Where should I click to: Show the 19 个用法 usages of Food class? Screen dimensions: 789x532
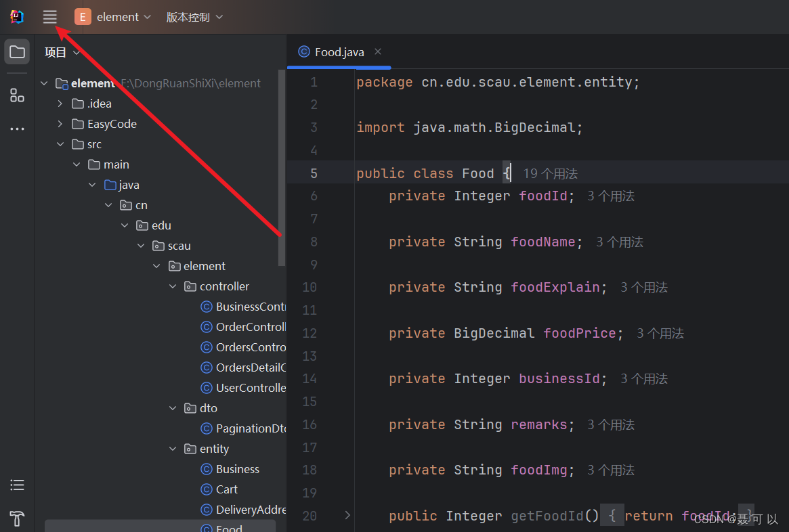tap(550, 173)
